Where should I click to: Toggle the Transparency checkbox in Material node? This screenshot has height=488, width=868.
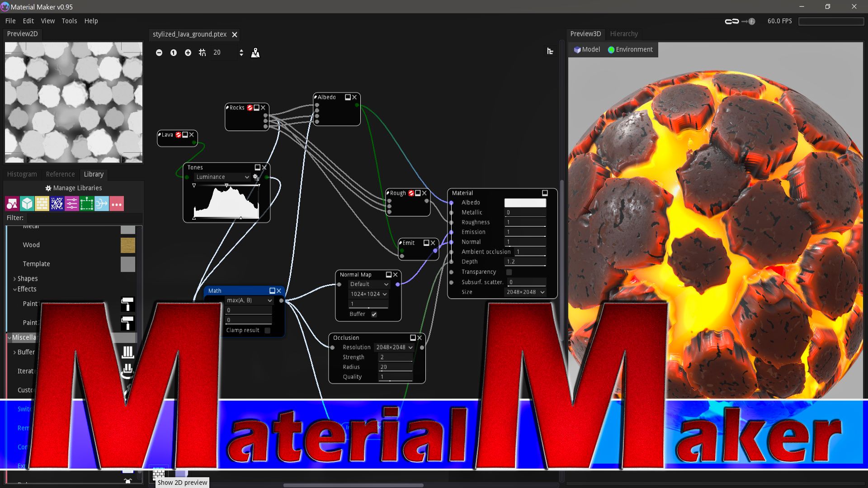click(509, 272)
